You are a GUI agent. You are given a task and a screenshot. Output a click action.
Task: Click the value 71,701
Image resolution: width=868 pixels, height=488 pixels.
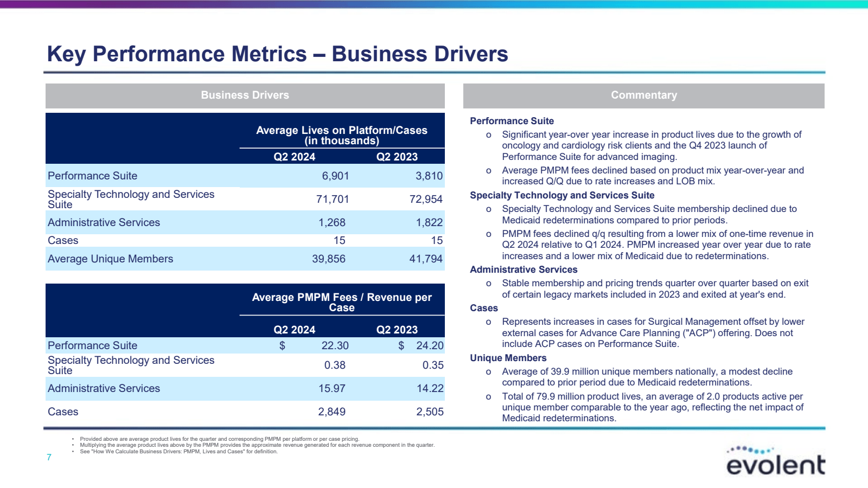click(333, 199)
